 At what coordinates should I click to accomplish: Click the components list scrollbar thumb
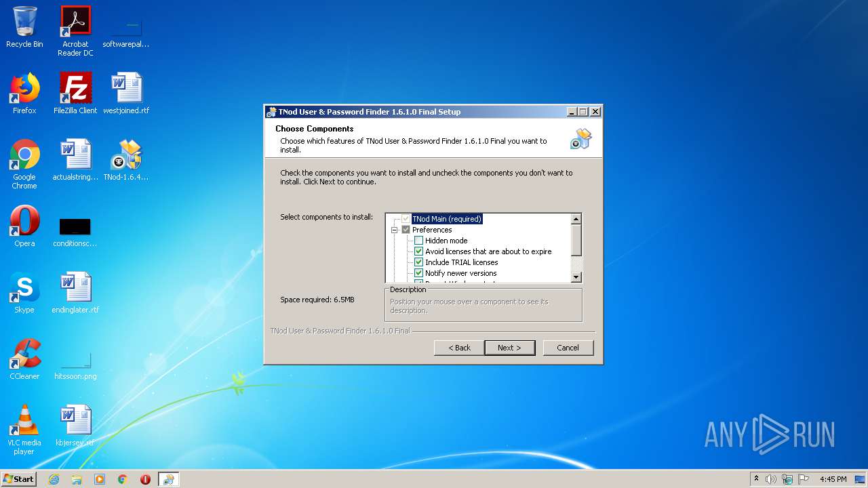576,240
